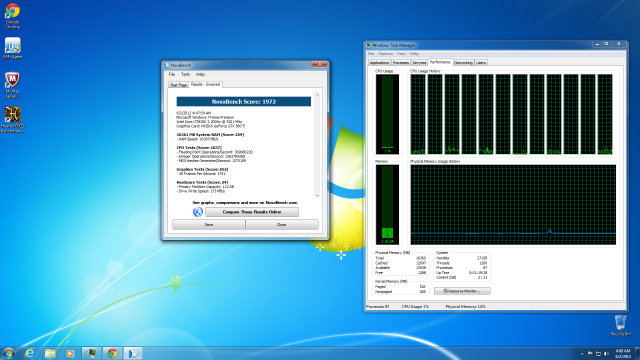Screen dimensions: 640x360
Task: Click the Processes count in status bar
Action: pos(378,306)
